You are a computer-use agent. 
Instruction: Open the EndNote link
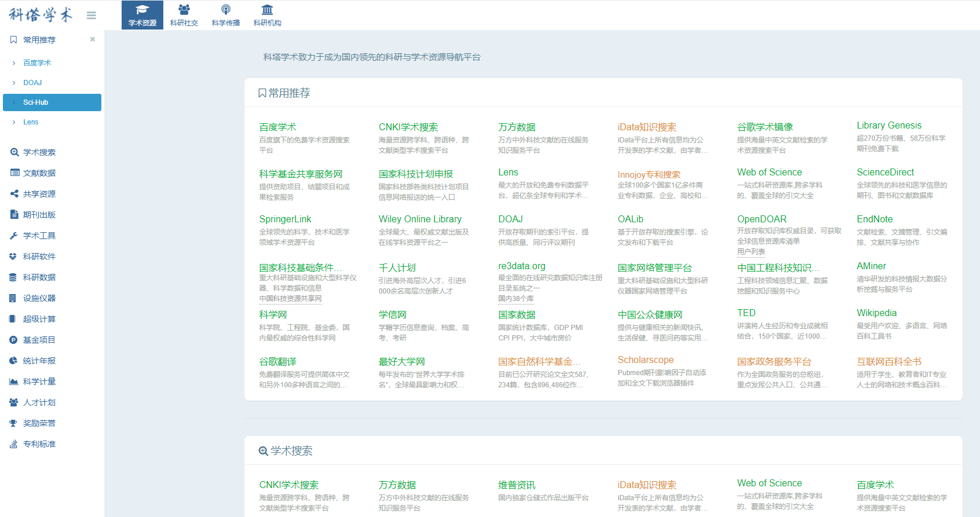tap(875, 219)
